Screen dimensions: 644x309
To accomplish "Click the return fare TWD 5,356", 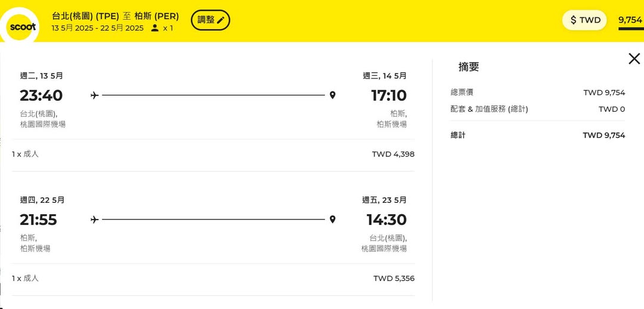I will [x=394, y=279].
